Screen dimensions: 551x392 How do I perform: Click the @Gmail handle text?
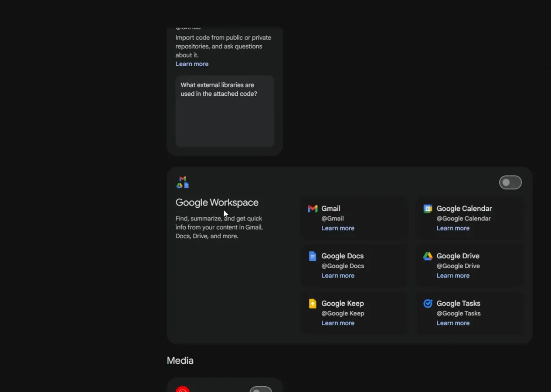click(333, 219)
